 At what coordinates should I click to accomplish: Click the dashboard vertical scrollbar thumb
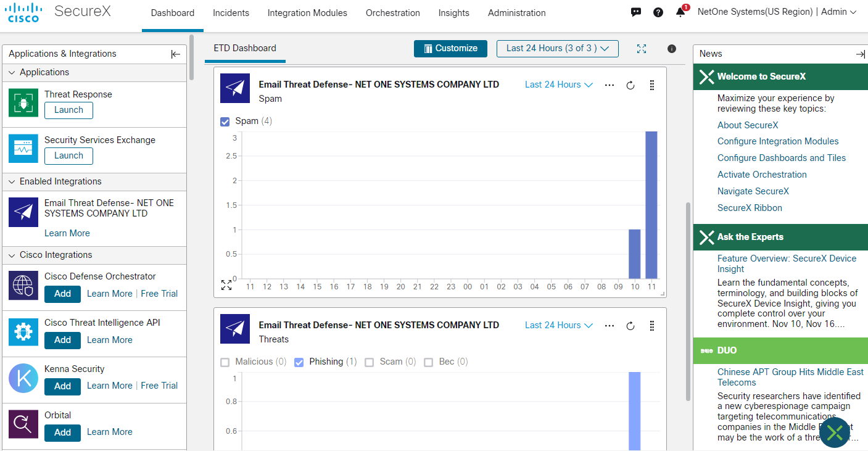(x=688, y=301)
